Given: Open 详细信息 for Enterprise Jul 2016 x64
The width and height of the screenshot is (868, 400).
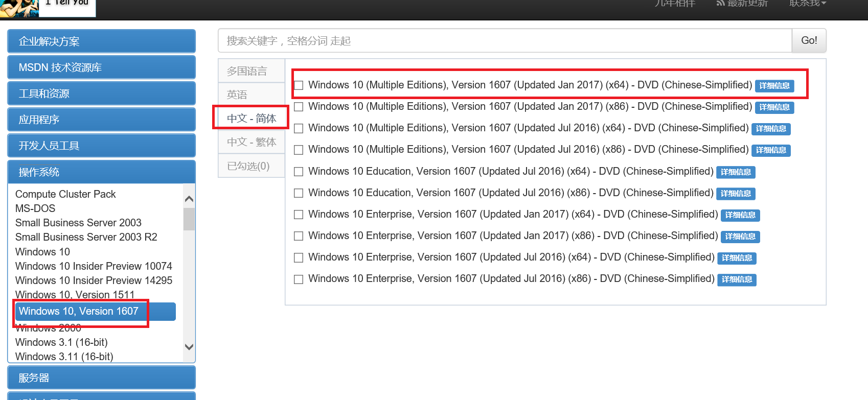Looking at the screenshot, I should 737,258.
